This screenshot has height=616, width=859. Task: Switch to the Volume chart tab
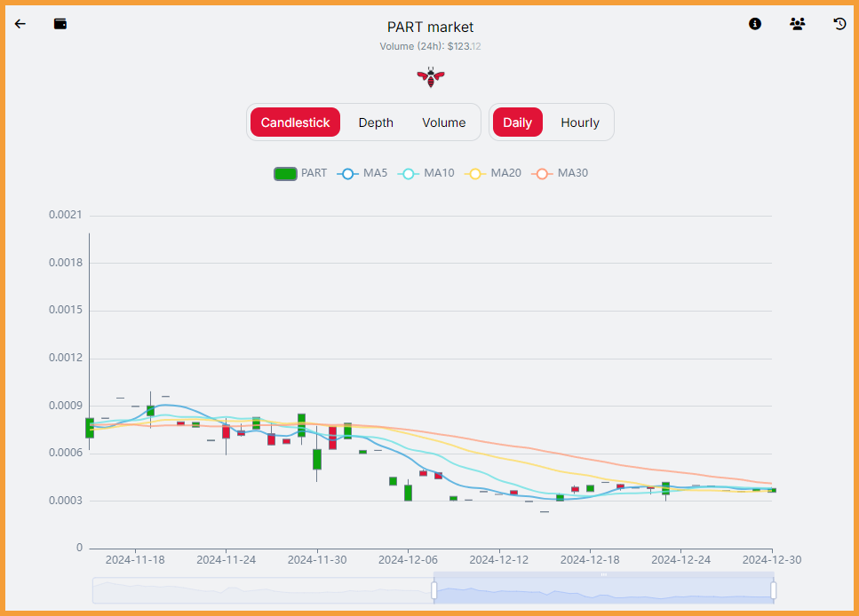click(x=444, y=122)
